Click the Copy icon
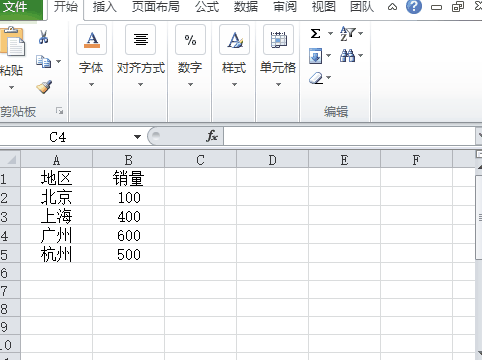 43,62
